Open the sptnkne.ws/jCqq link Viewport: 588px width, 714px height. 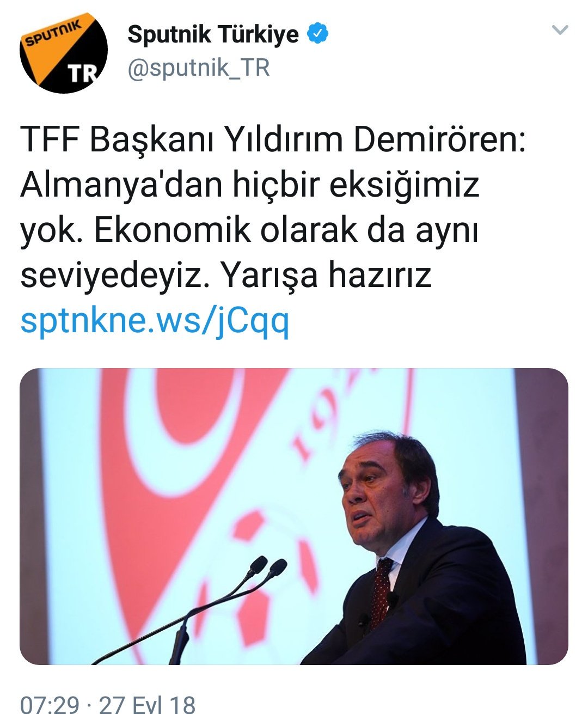coord(155,321)
